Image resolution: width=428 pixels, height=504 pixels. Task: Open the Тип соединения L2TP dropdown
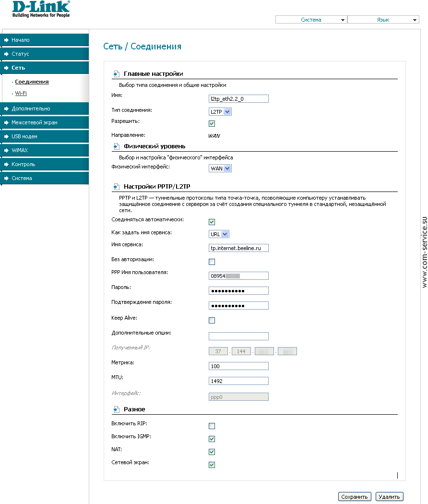(x=220, y=112)
